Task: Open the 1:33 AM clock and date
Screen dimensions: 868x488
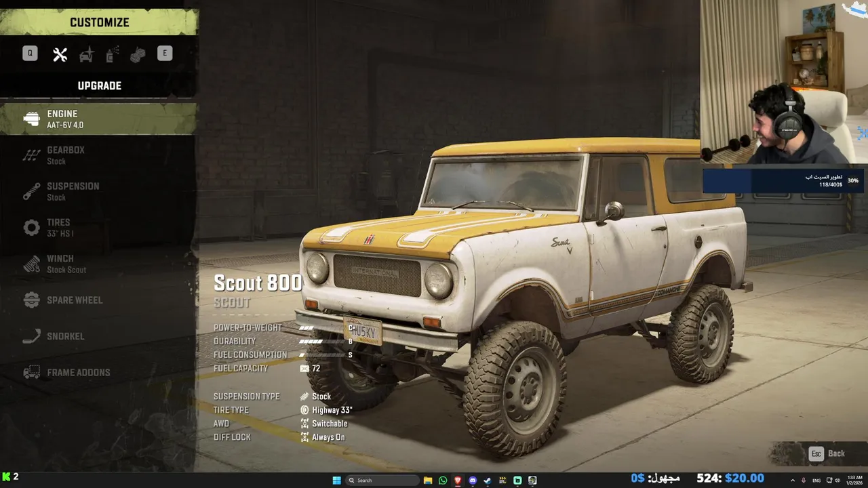Action: pyautogui.click(x=854, y=481)
